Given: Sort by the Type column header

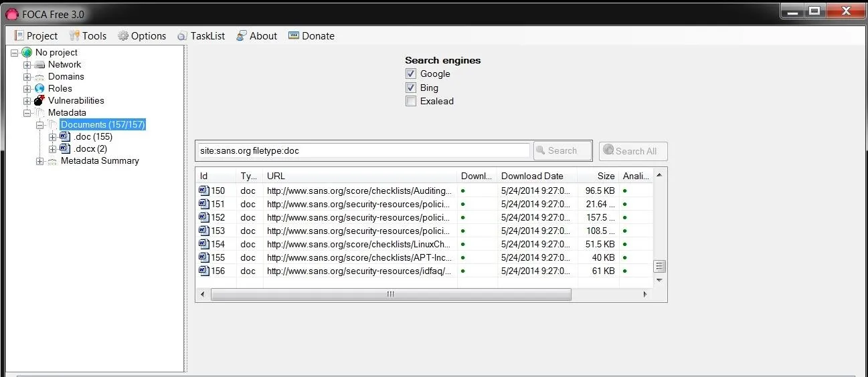Looking at the screenshot, I should 250,176.
